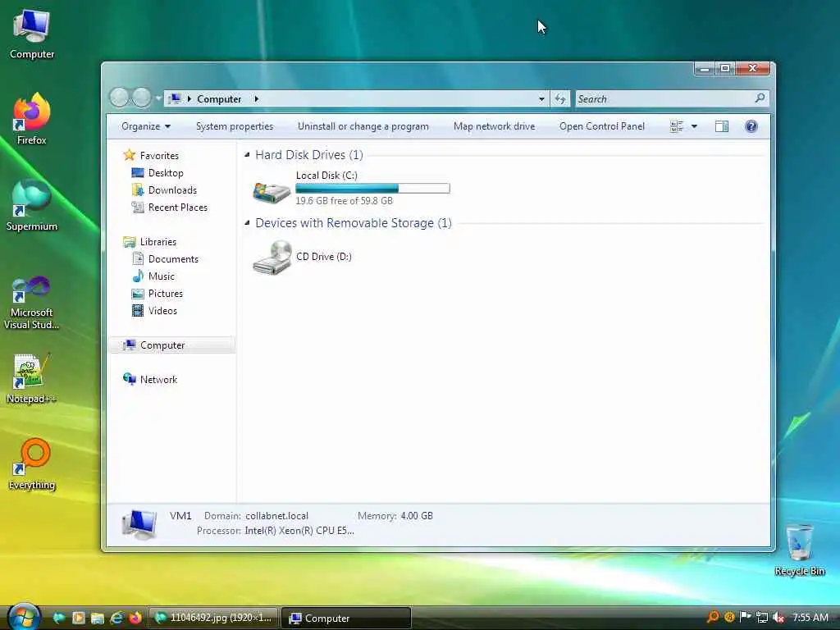
Task: Collapse the Hard Disk Drives group
Action: click(x=247, y=155)
